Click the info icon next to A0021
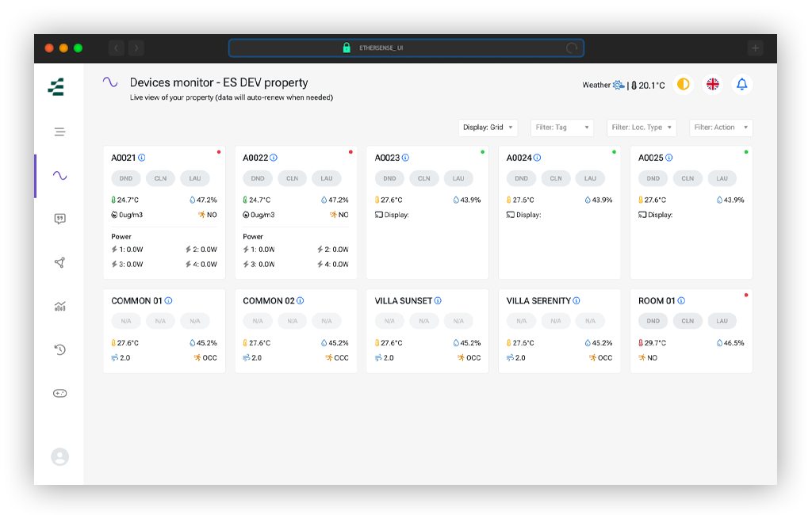 [x=142, y=158]
